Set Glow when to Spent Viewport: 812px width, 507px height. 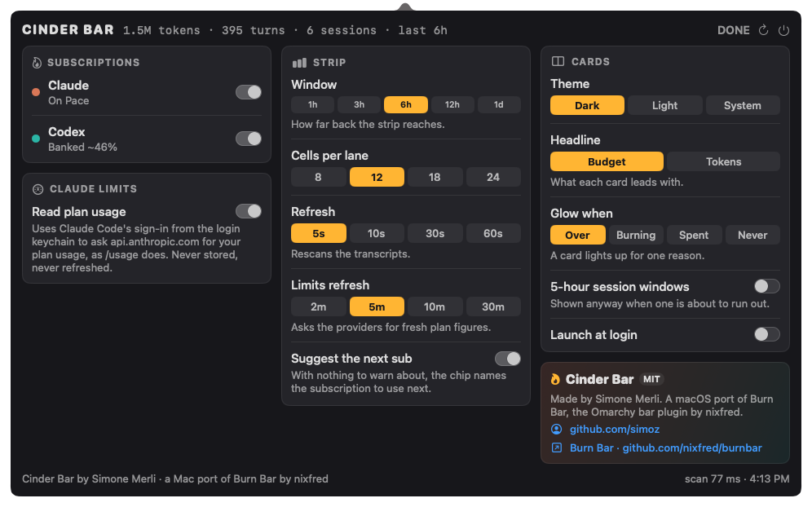[694, 235]
